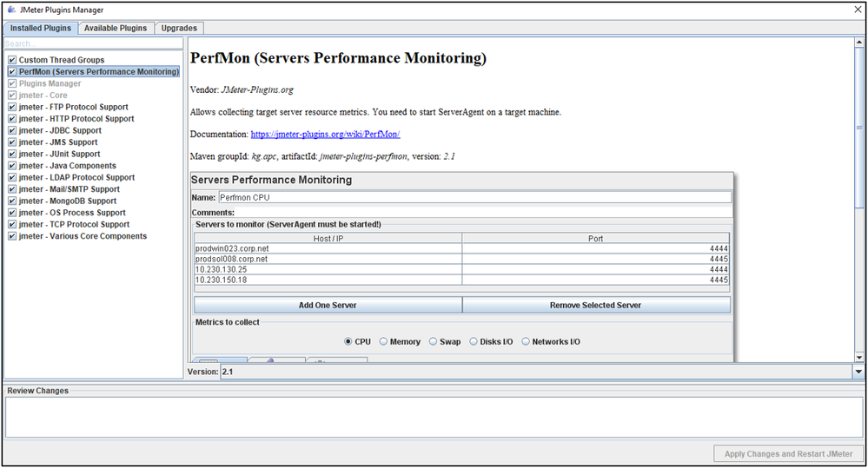Image resolution: width=868 pixels, height=468 pixels.
Task: Click the Remove Selected Server button
Action: (x=596, y=305)
